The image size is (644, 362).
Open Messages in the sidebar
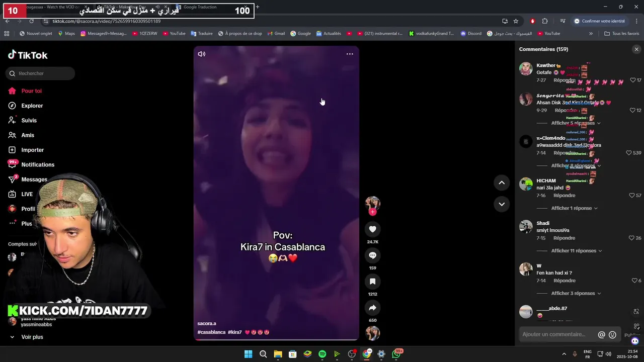(34, 179)
